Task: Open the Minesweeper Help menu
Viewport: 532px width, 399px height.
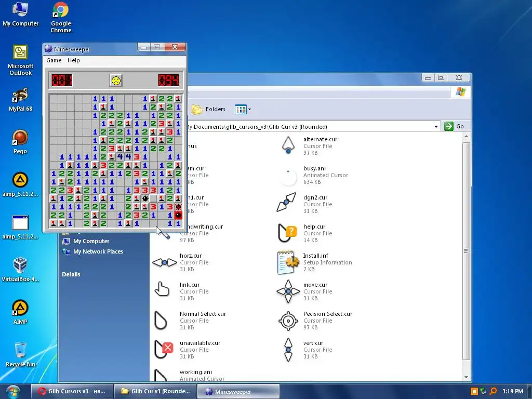Action: (x=74, y=60)
